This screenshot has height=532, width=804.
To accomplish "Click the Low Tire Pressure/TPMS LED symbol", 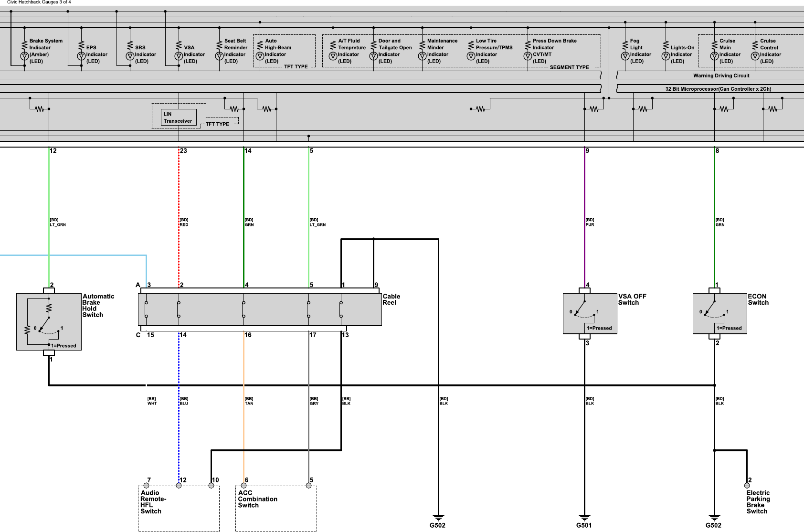I will 471,56.
